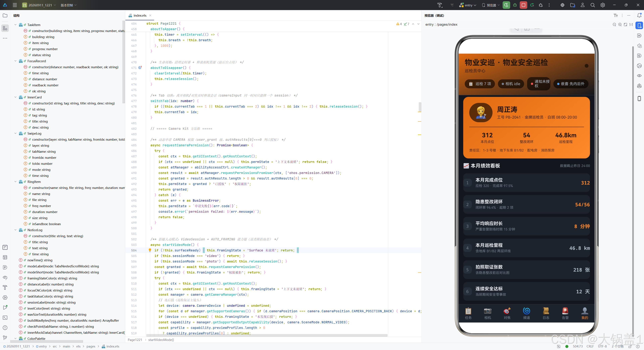Open the problems warning tool window icon

5,328
